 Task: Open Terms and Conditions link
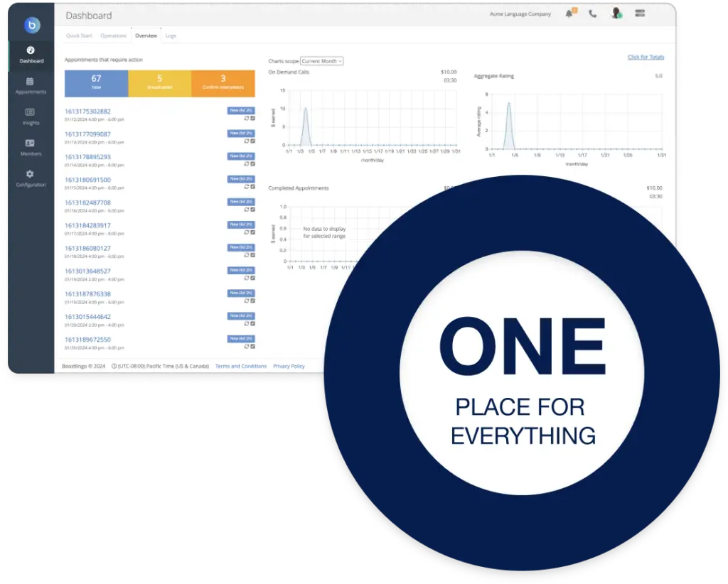point(241,366)
